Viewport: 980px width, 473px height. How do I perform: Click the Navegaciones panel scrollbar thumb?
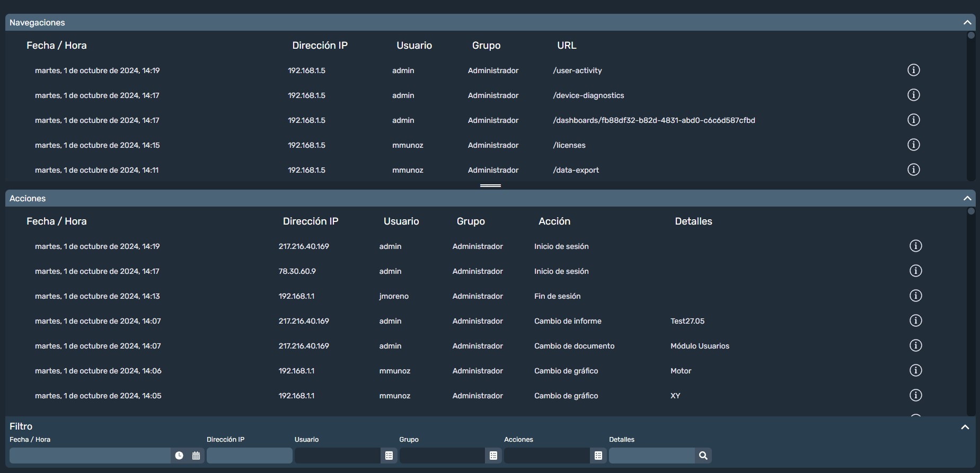click(x=971, y=35)
